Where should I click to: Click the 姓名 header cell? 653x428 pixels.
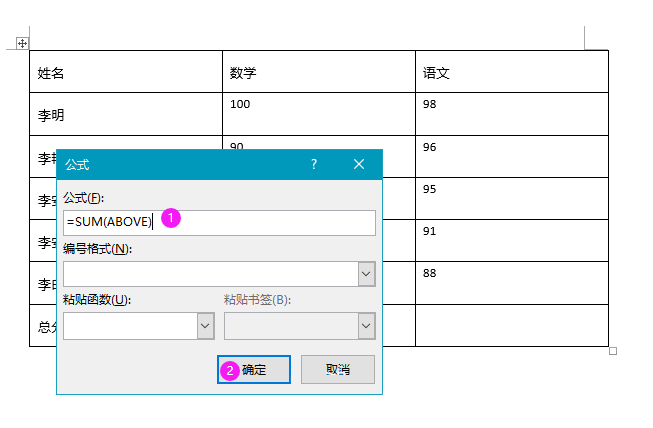pyautogui.click(x=125, y=72)
